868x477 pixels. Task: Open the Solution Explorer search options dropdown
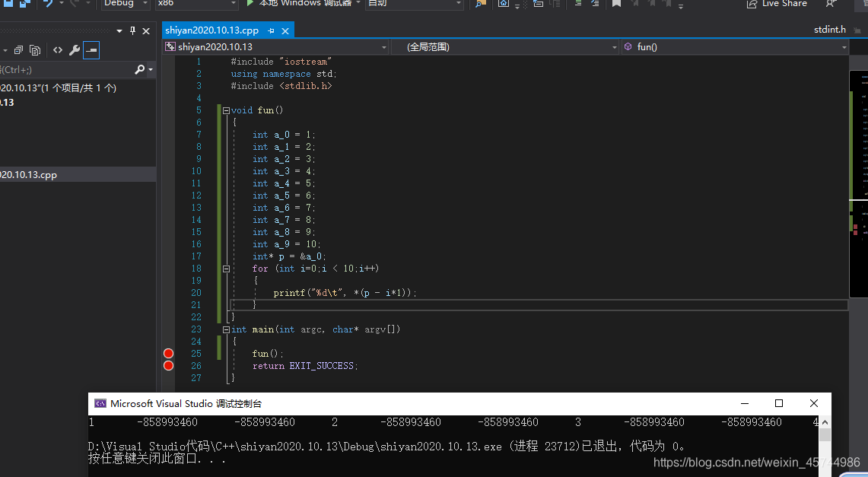tap(151, 70)
